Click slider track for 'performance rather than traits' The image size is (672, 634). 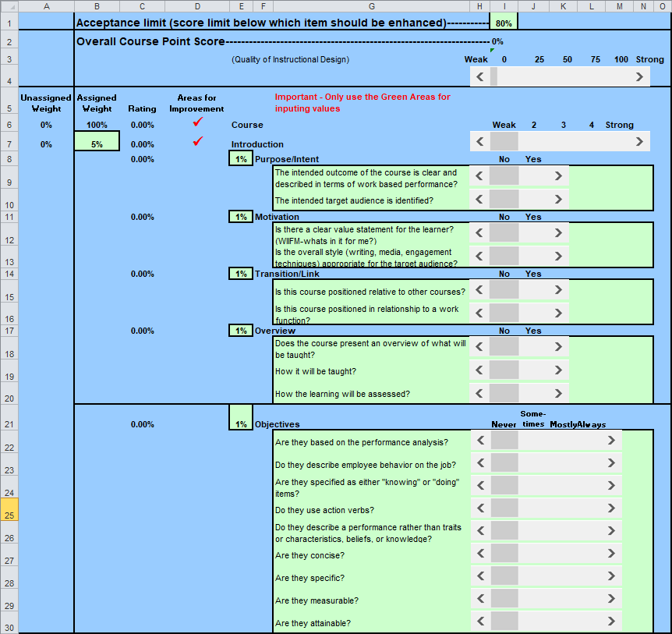pyautogui.click(x=561, y=531)
